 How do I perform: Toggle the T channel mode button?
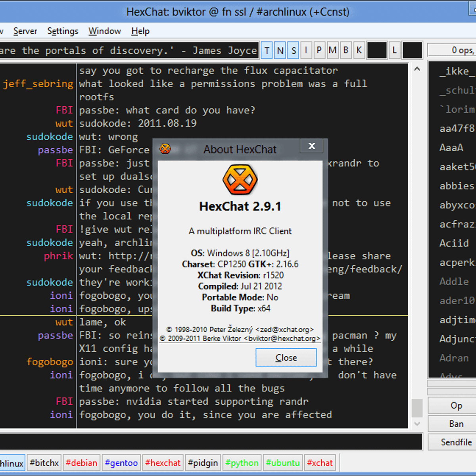(x=267, y=50)
